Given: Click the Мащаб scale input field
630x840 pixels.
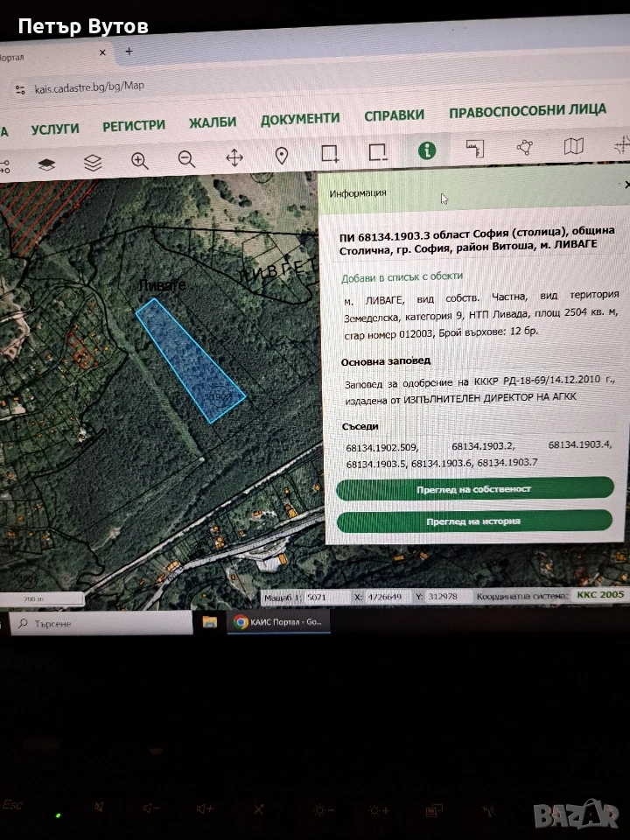Looking at the screenshot, I should pos(326,597).
